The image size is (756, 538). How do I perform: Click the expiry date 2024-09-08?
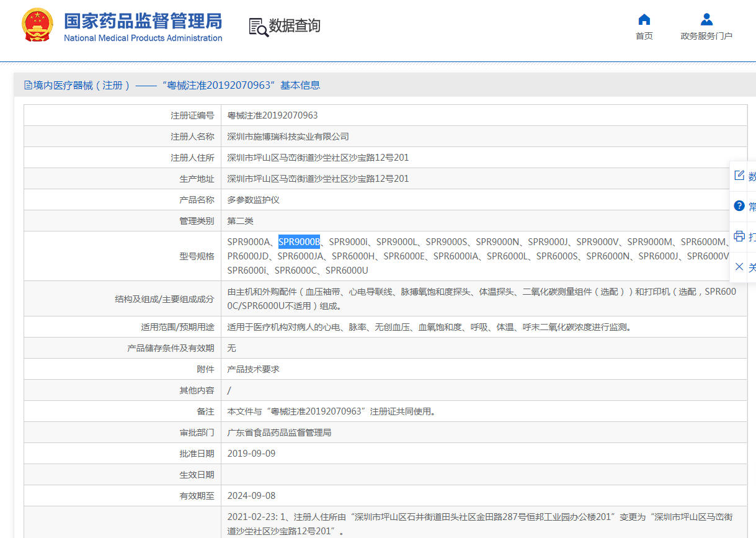pos(252,496)
